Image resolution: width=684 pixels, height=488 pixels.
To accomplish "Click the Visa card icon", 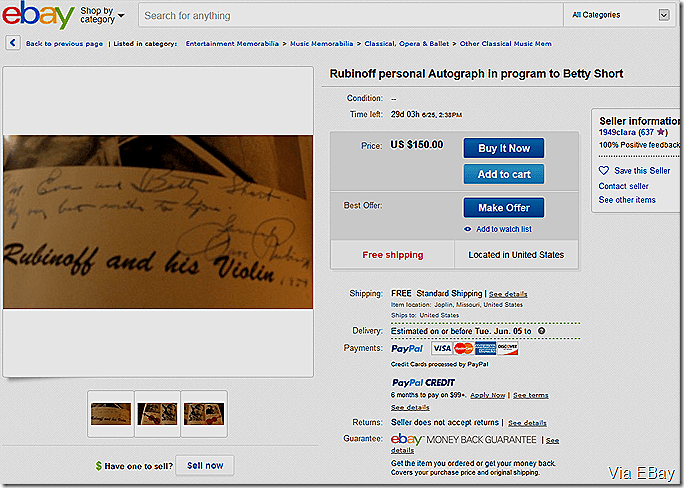I will pyautogui.click(x=441, y=348).
